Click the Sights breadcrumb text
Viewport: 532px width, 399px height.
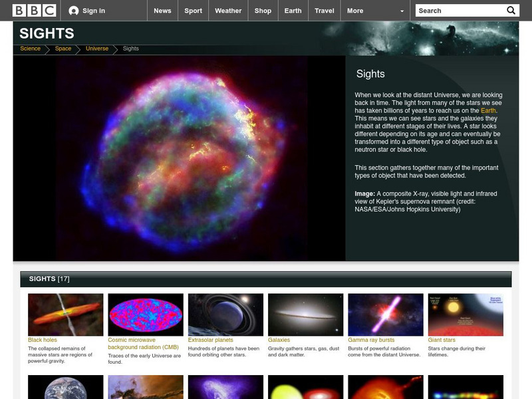coord(130,49)
